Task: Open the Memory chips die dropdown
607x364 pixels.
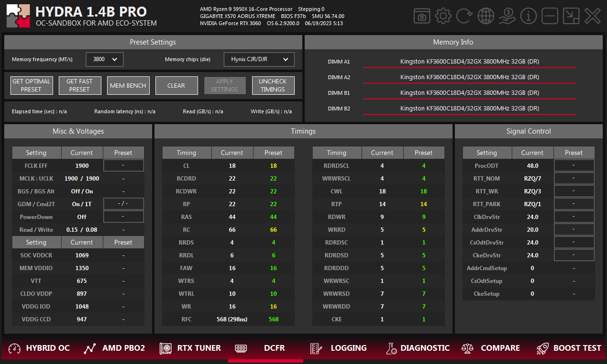Action: (259, 59)
